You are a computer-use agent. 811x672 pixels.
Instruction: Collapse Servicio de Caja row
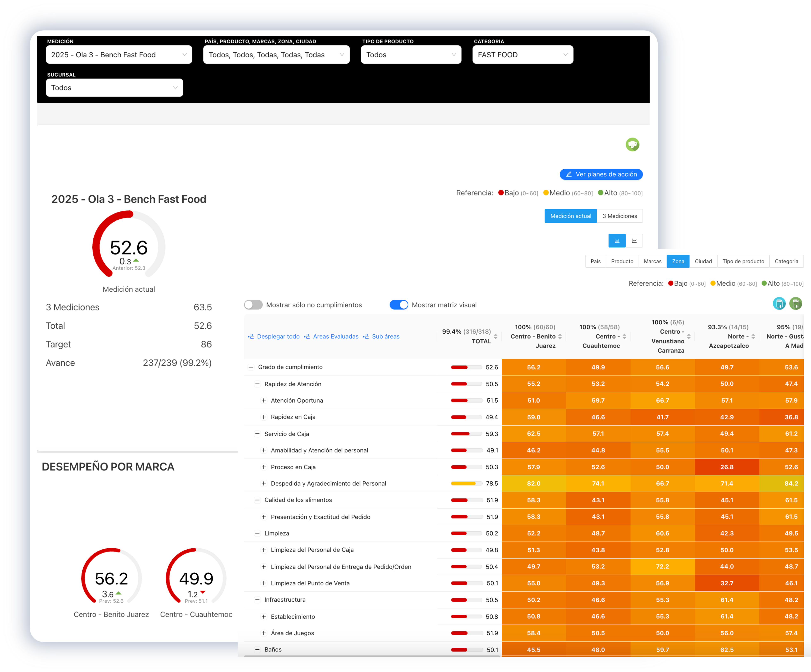257,434
